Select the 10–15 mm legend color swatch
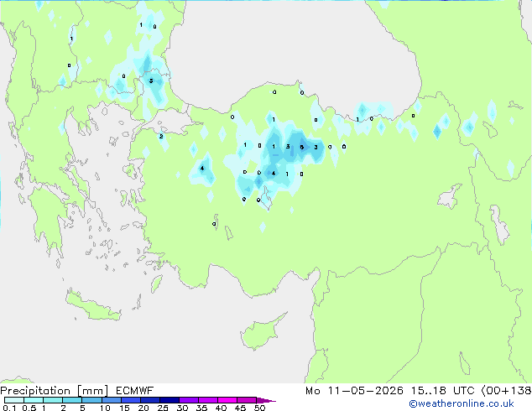 click(x=111, y=400)
